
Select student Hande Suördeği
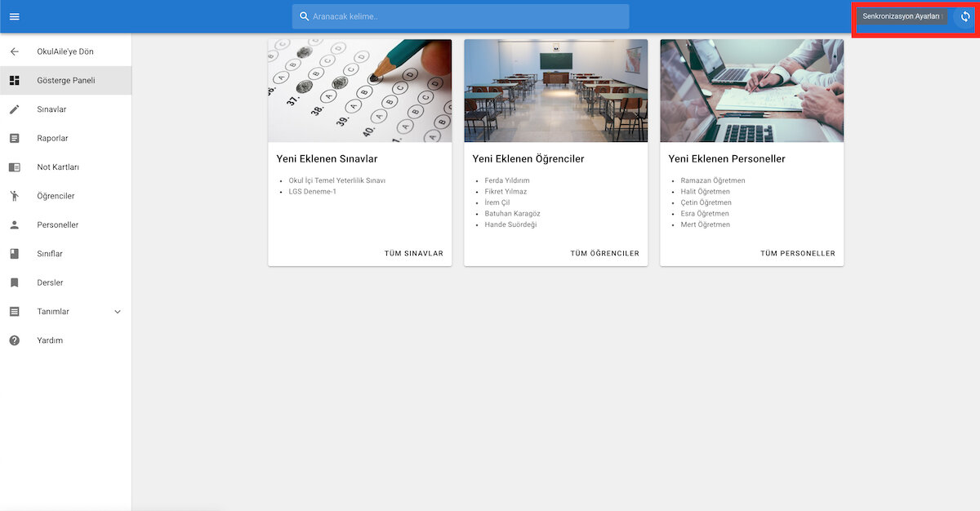(x=511, y=224)
